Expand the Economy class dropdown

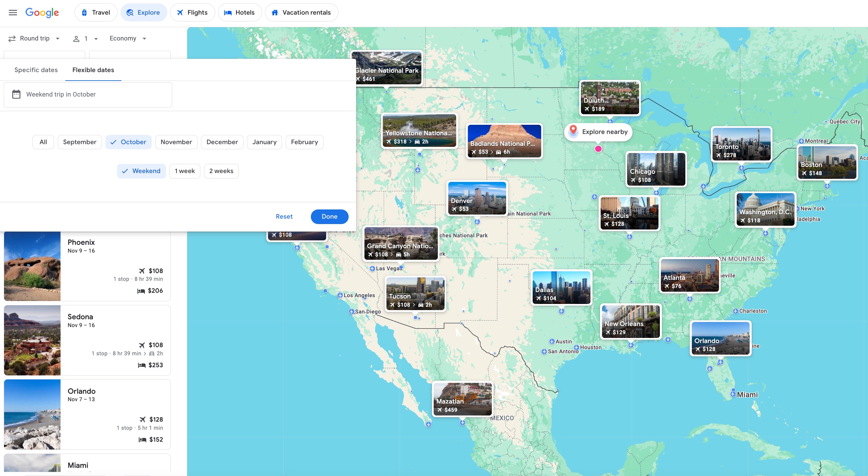pos(128,38)
